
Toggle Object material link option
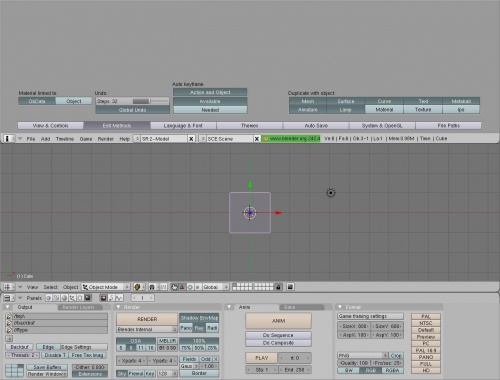click(x=74, y=101)
